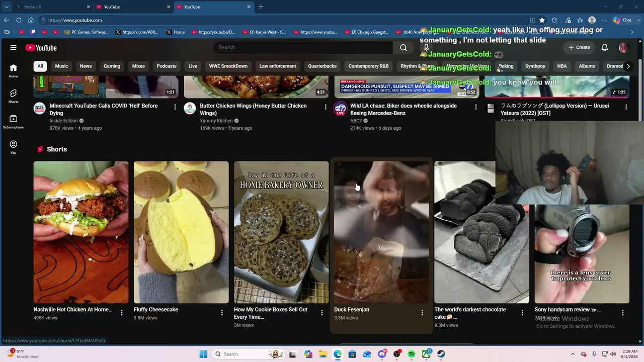Play the Sony handycam review short thumbnail
Viewport: 644px width, 362px height.
[582, 254]
